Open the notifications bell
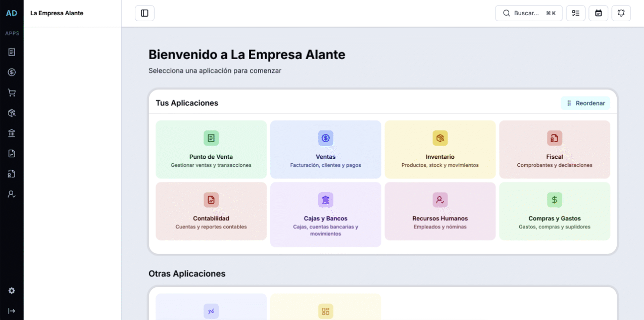 pos(621,13)
